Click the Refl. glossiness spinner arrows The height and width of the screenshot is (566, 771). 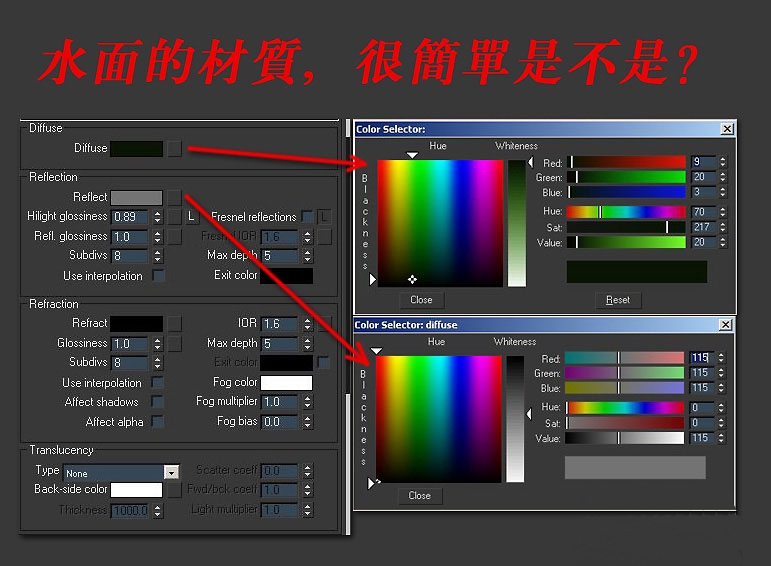point(157,237)
